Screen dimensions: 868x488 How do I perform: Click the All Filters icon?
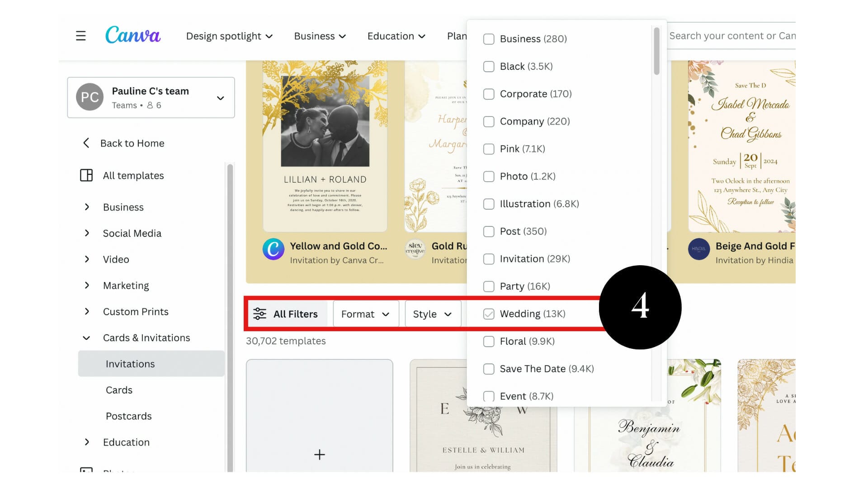[259, 314]
